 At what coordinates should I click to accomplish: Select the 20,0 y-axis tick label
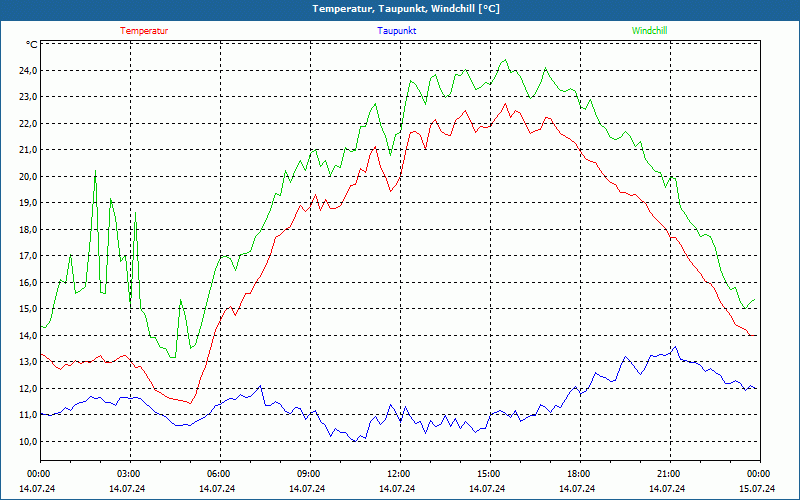tap(27, 177)
